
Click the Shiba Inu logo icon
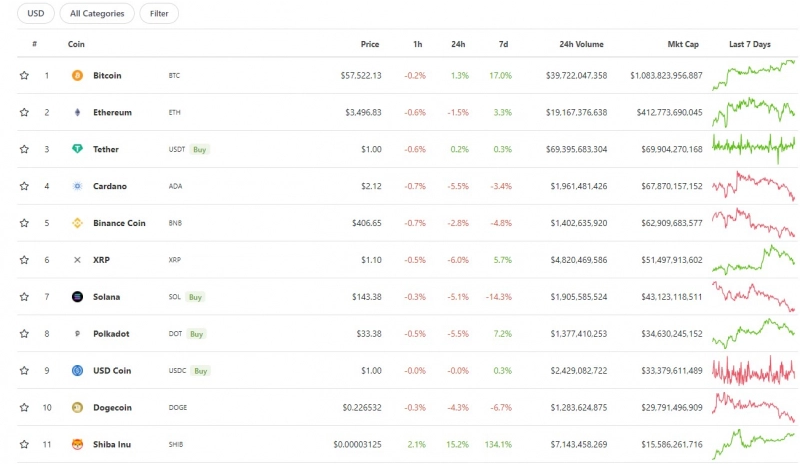[77, 444]
